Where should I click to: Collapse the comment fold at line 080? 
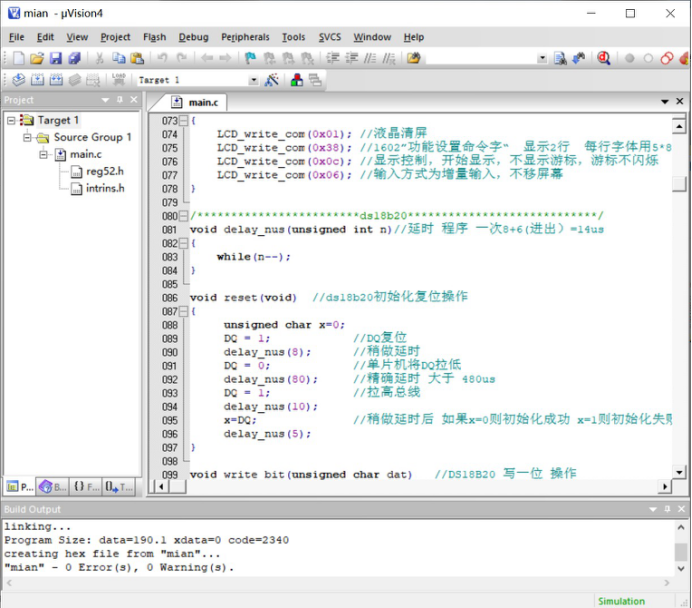(183, 216)
